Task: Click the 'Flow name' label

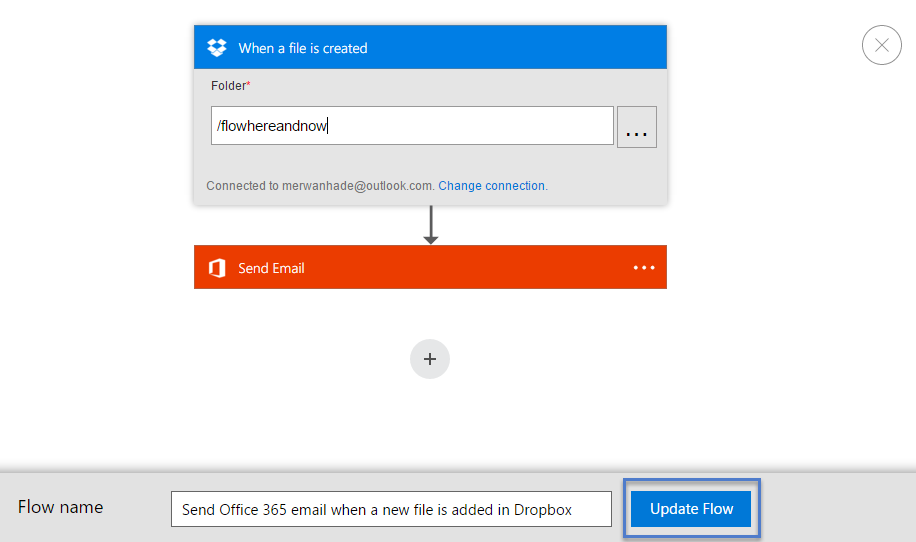Action: coord(60,507)
